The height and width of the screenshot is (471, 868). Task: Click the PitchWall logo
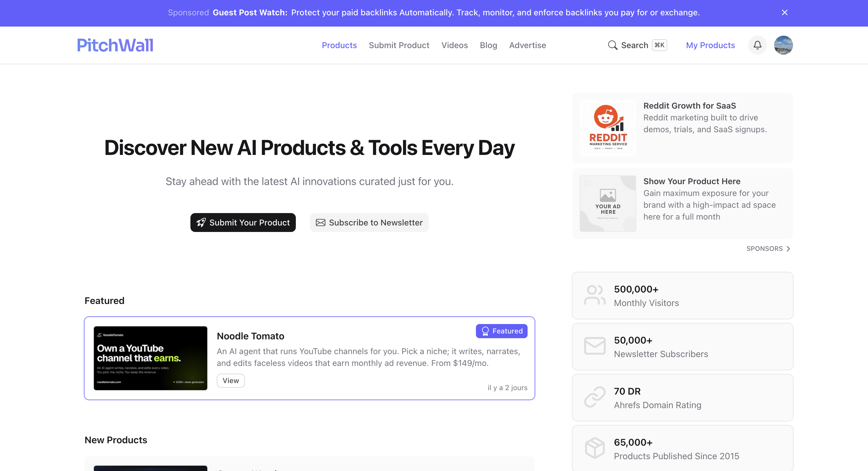point(115,45)
